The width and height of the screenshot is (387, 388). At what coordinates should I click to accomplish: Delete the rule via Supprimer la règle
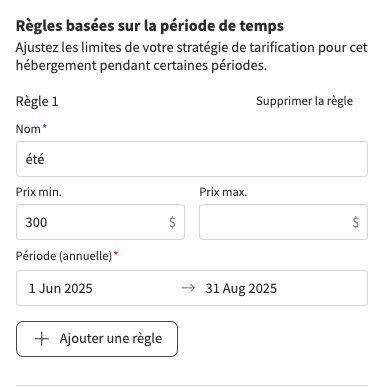click(x=304, y=101)
